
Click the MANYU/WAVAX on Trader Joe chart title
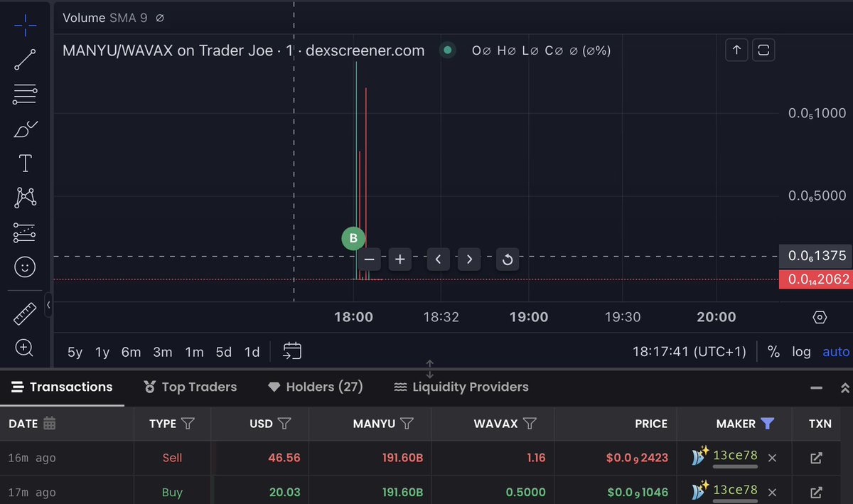(243, 50)
